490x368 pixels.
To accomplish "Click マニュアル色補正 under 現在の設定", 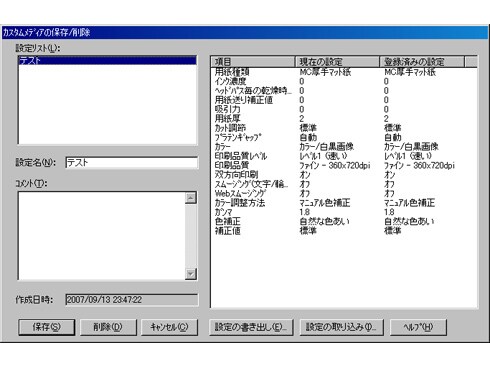I will click(x=325, y=202).
